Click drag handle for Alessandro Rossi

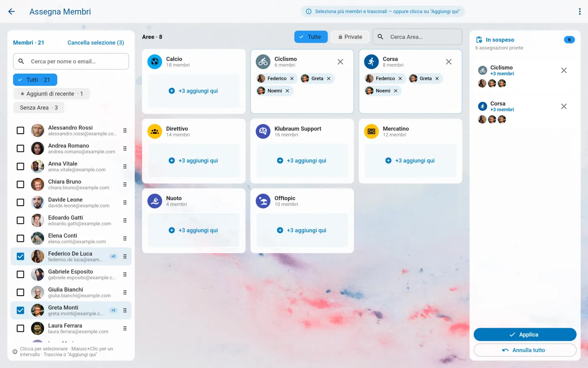[125, 130]
